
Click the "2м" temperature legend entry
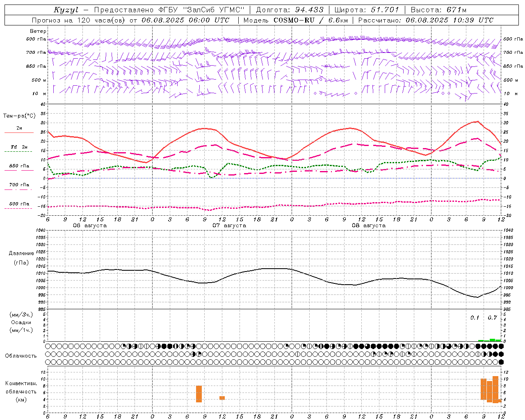pyautogui.click(x=19, y=128)
